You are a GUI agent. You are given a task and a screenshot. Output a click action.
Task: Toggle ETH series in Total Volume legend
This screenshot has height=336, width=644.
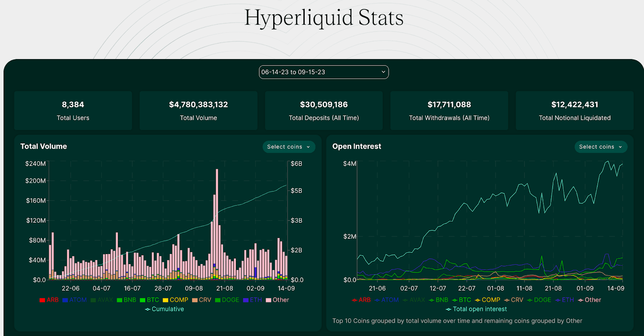point(252,300)
